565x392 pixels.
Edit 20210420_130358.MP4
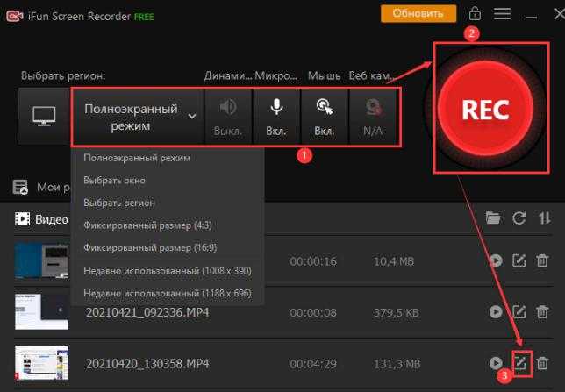click(x=522, y=364)
